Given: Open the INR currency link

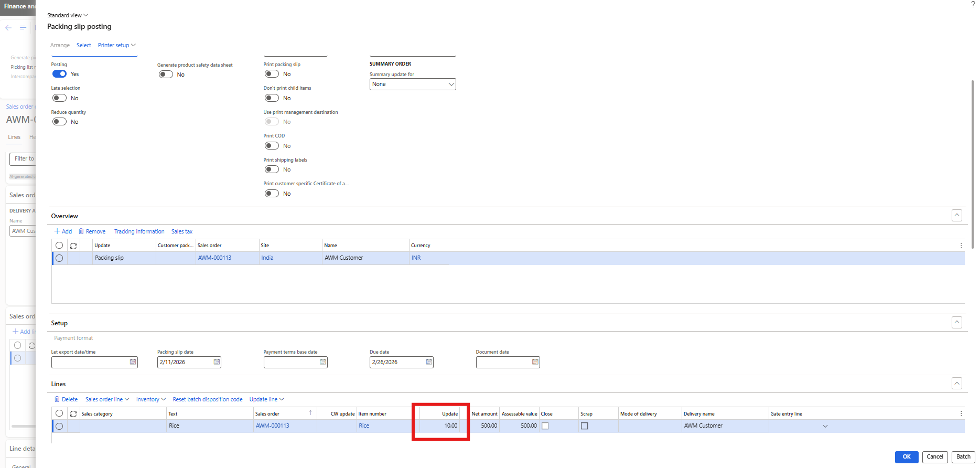Looking at the screenshot, I should pos(416,258).
